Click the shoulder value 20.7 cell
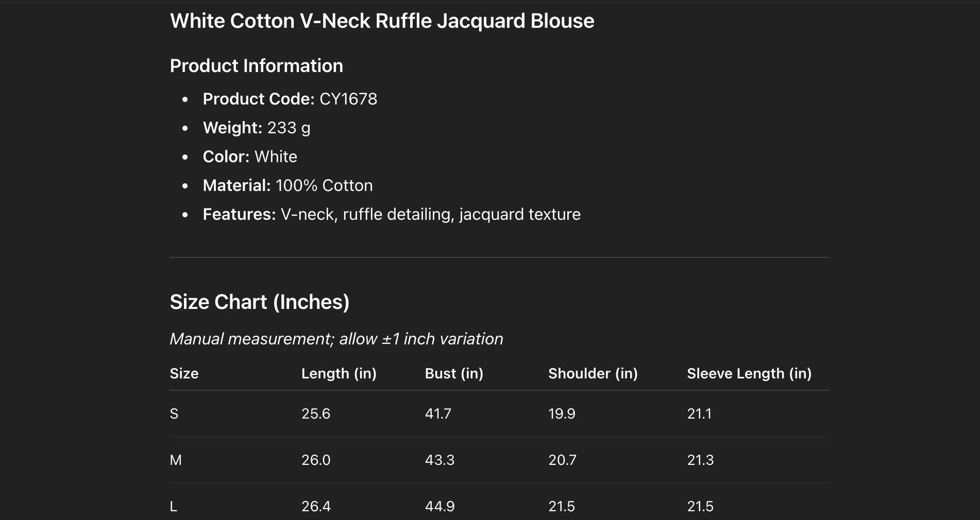The height and width of the screenshot is (520, 980). coord(562,460)
